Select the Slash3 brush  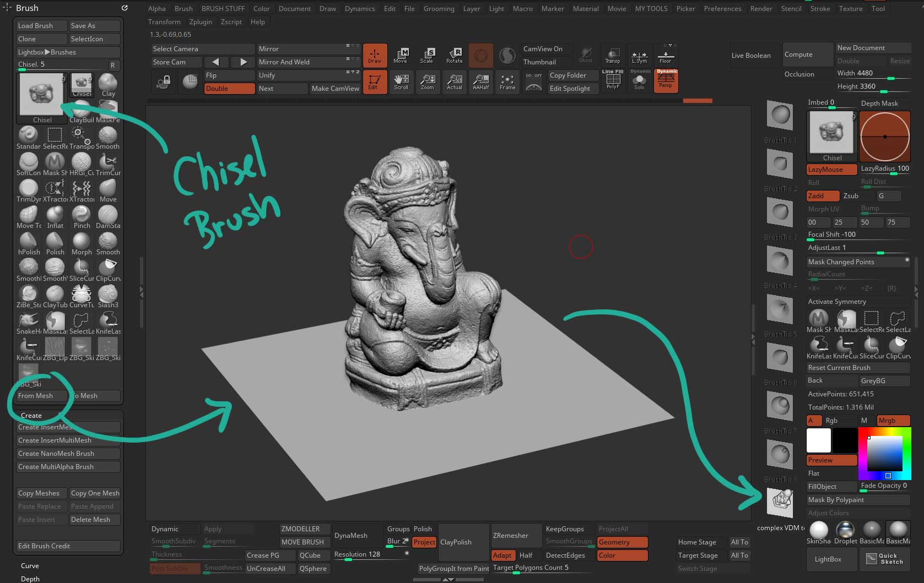[107, 296]
